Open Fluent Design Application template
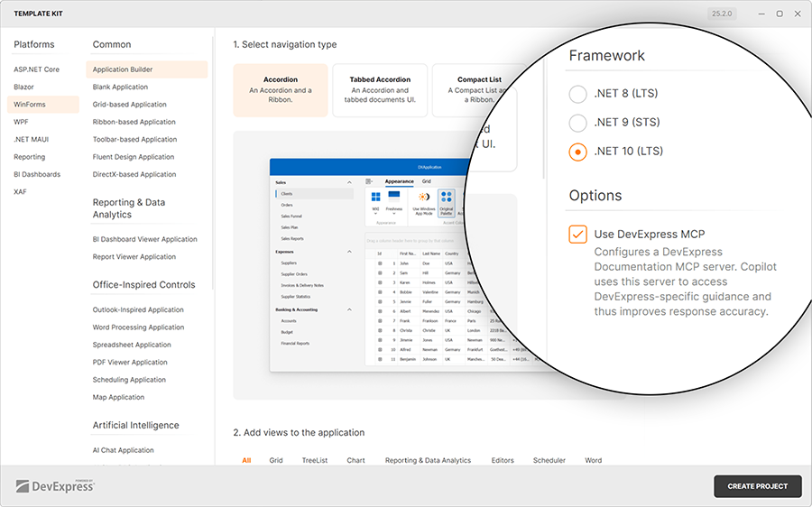This screenshot has height=507, width=812. coord(134,157)
